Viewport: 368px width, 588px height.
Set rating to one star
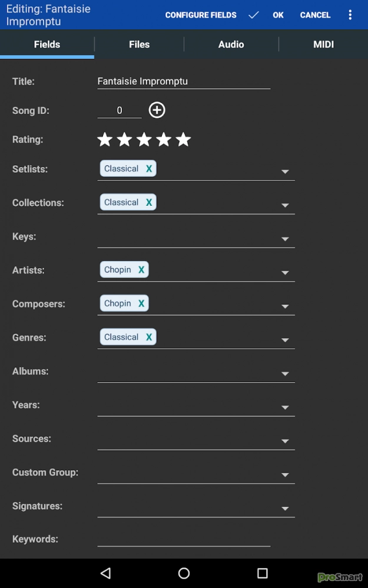tap(105, 139)
